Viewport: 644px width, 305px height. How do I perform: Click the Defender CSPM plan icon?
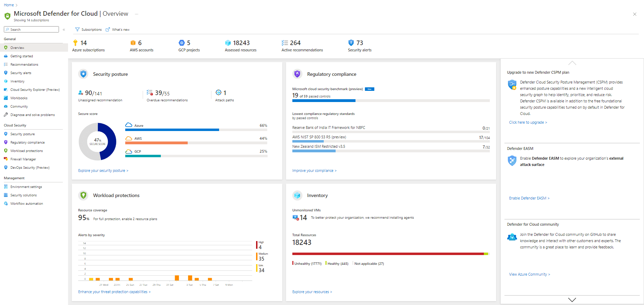pyautogui.click(x=512, y=85)
